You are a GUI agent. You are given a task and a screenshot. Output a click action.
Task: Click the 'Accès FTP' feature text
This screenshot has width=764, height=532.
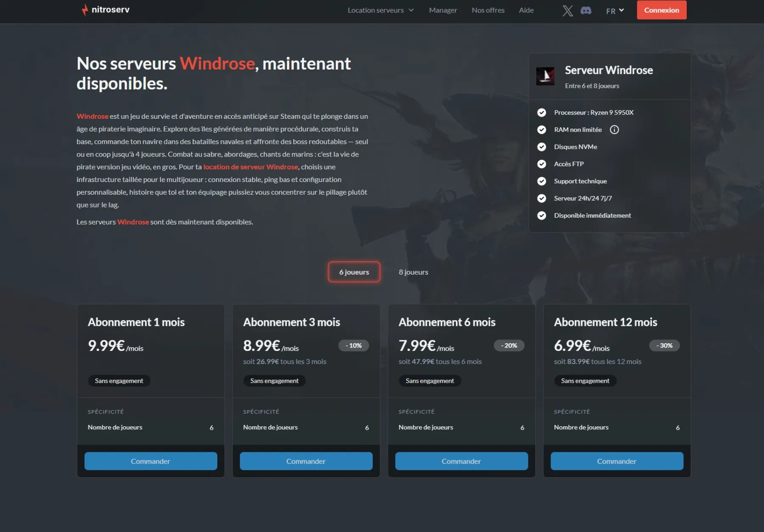pos(569,164)
